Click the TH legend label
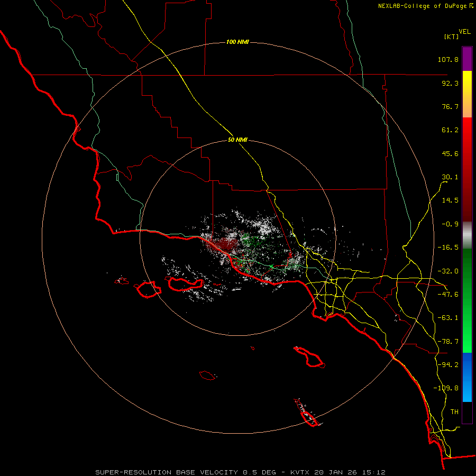Viewport: 476px width, 476px height. pos(454,411)
